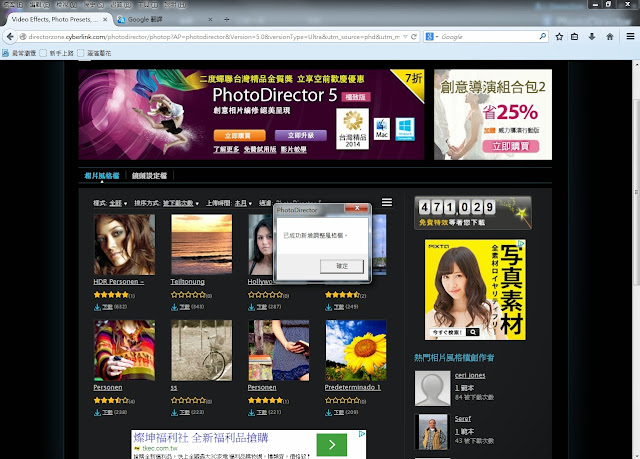
Task: Select the lens profile tab
Action: (x=149, y=176)
